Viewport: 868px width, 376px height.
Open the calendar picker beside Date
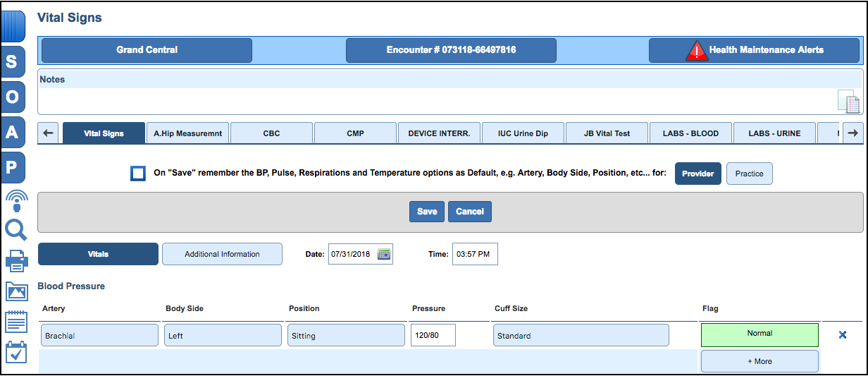pos(384,254)
